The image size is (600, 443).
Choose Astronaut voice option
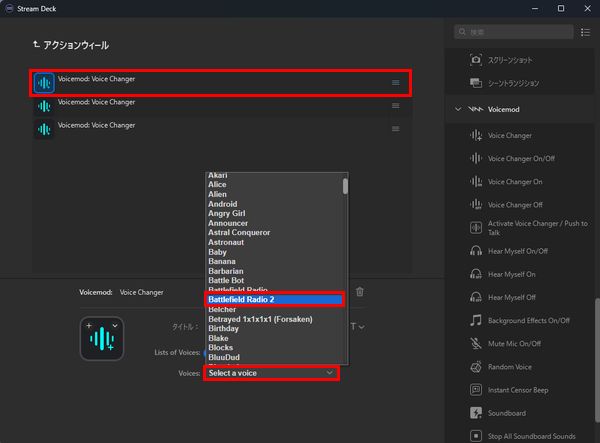pyautogui.click(x=226, y=242)
